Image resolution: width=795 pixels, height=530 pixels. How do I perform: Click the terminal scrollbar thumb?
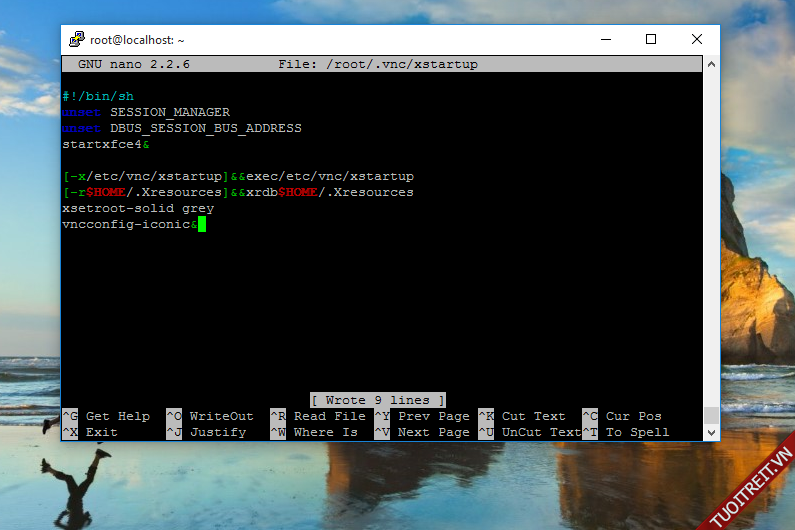710,414
